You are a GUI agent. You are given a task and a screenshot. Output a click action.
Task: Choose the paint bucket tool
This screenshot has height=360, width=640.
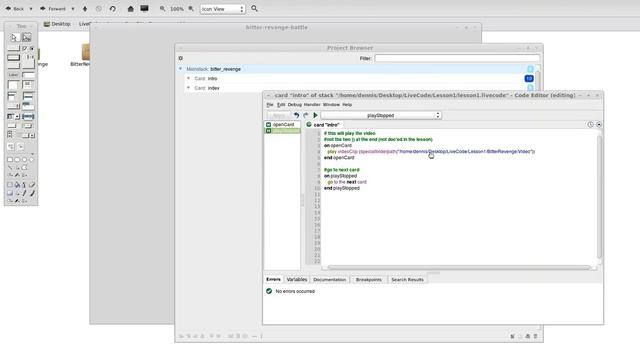[17, 185]
